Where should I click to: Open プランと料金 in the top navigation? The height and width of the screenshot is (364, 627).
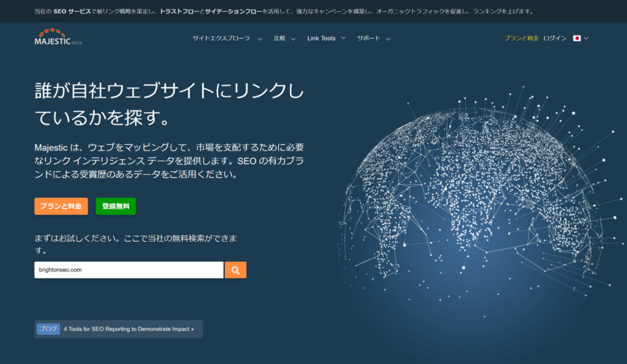[x=521, y=37]
